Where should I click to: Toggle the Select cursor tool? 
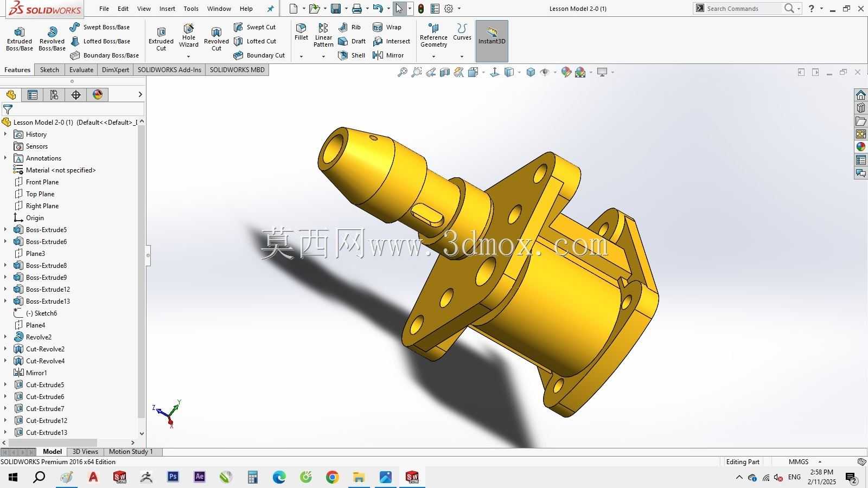click(x=399, y=9)
